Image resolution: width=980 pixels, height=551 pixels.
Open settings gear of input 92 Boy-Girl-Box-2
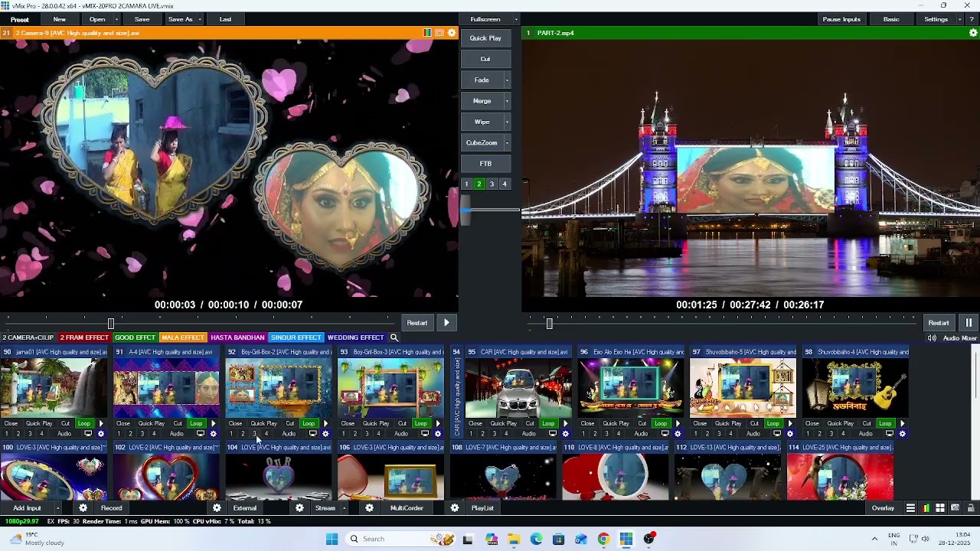(325, 434)
